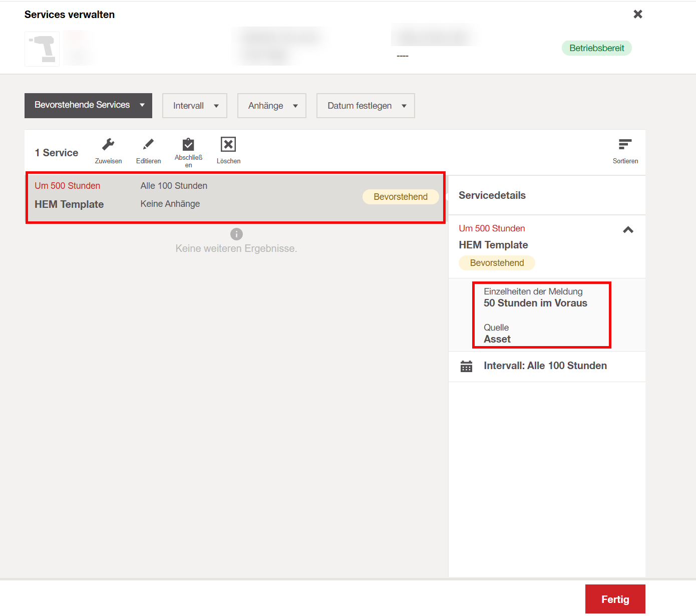
Task: Click the calendar icon beside Intervall
Action: (466, 367)
